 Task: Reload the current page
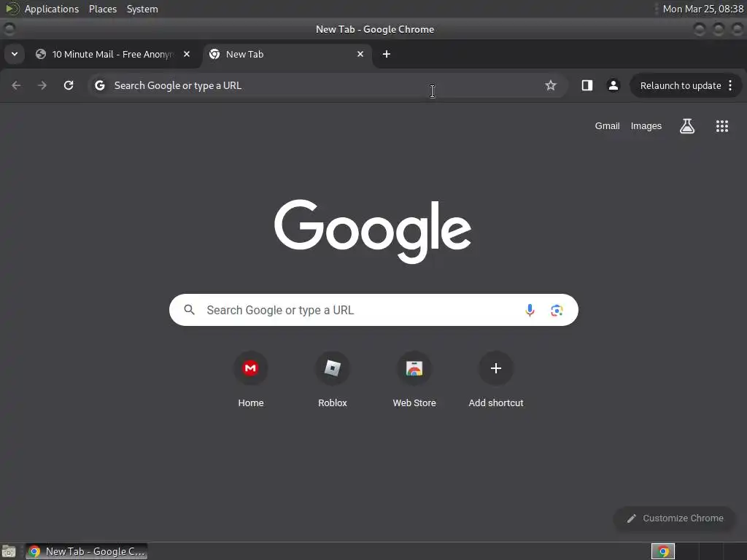coord(69,85)
